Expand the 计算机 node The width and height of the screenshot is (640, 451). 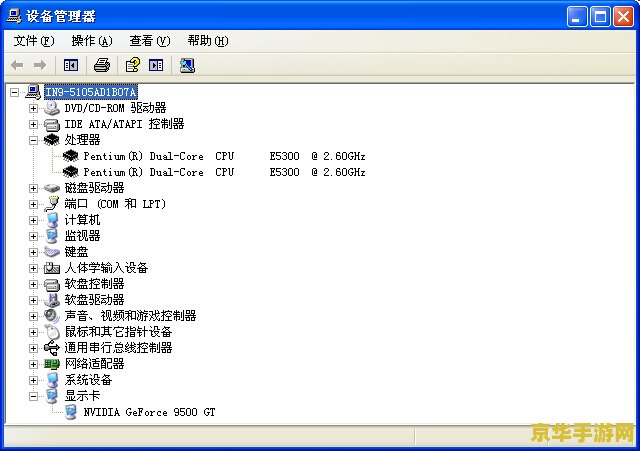pos(33,220)
